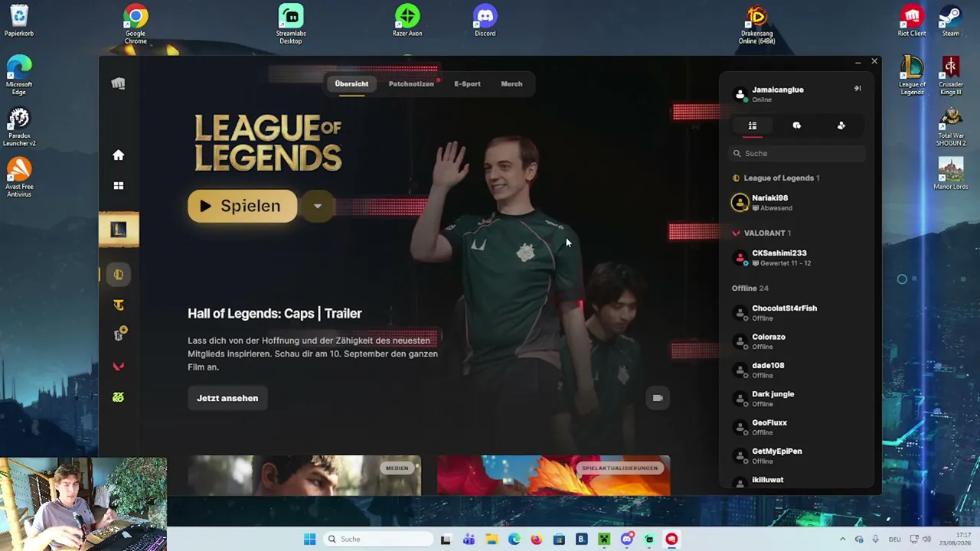
Task: Click the speaker volume tray icon
Action: tap(926, 539)
